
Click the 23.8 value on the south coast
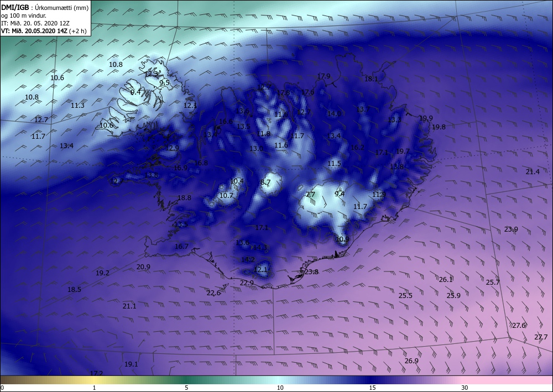pyautogui.click(x=311, y=272)
